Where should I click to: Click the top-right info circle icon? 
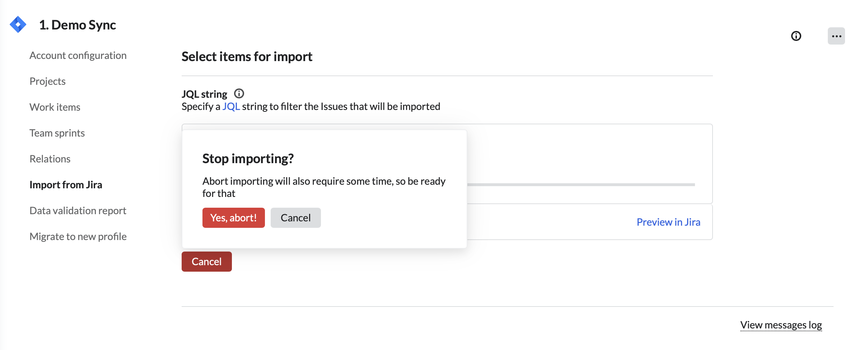click(x=796, y=36)
